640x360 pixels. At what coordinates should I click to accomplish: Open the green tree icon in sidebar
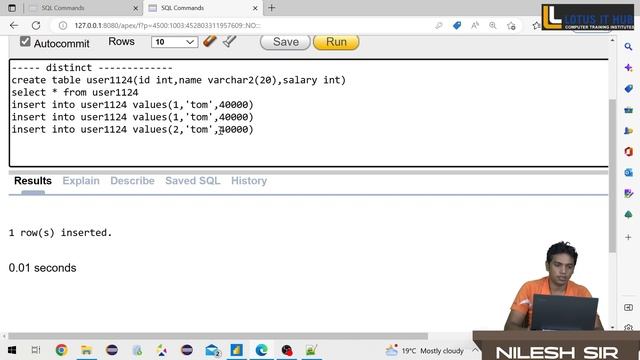tap(628, 214)
